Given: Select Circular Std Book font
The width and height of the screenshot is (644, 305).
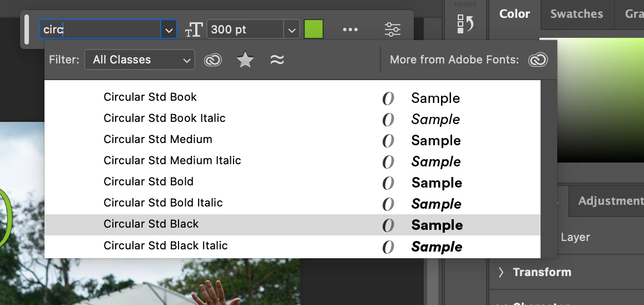Looking at the screenshot, I should tap(293, 97).
